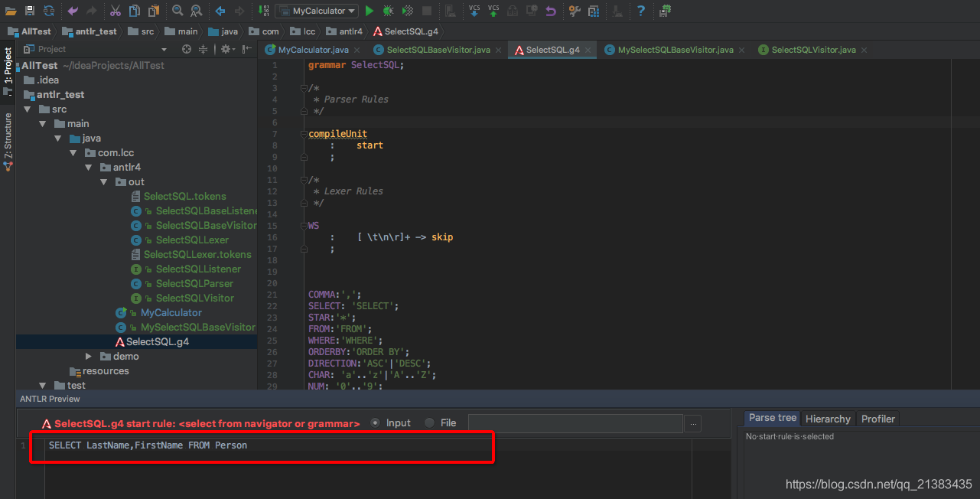Collapse the out folder

[x=104, y=182]
